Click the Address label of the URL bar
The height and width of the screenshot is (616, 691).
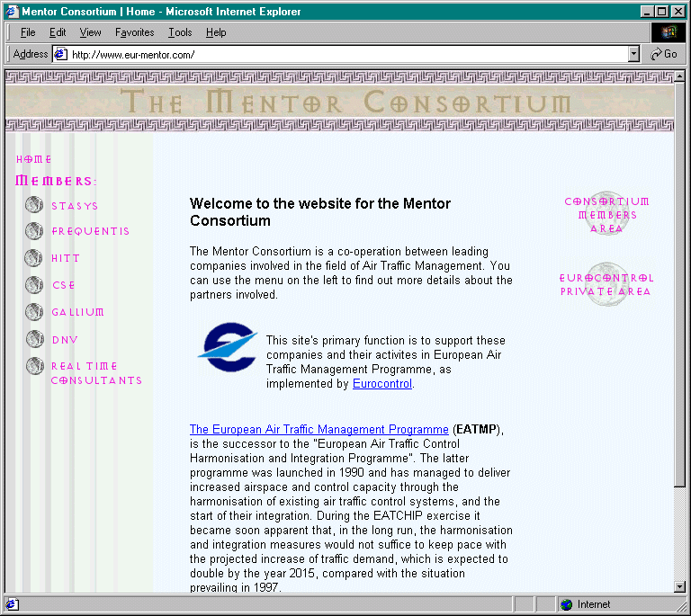pos(30,54)
